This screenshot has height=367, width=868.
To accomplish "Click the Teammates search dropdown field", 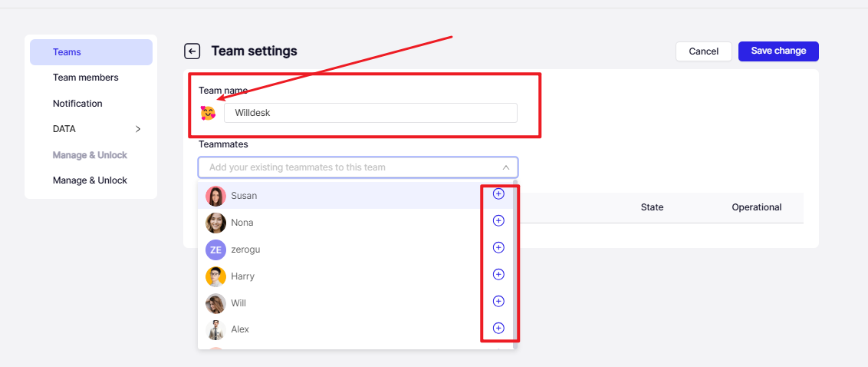I will [357, 167].
